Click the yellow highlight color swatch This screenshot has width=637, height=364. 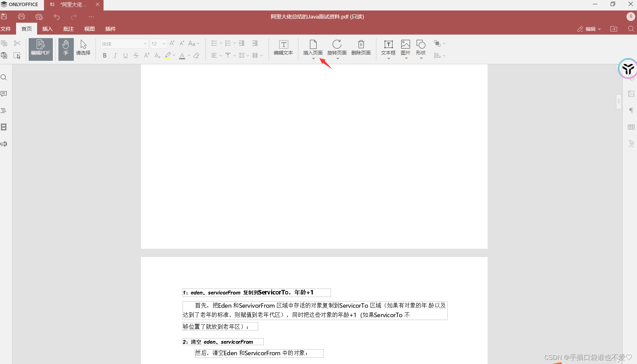(x=168, y=55)
